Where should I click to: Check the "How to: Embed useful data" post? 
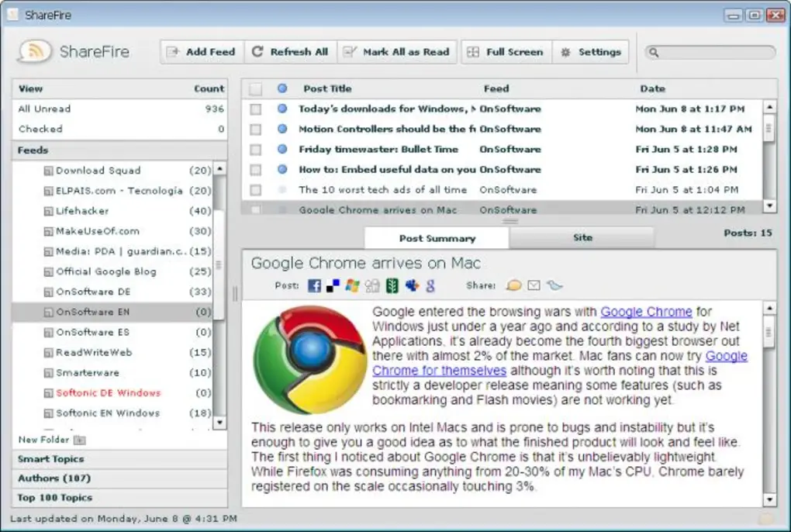[256, 169]
